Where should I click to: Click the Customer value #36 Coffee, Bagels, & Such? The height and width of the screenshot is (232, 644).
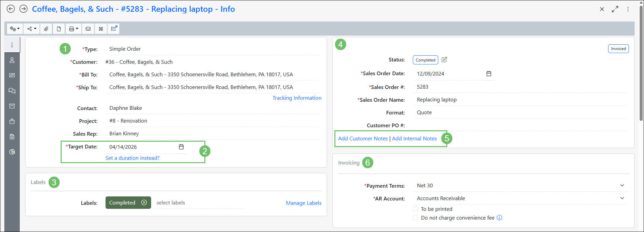point(139,62)
